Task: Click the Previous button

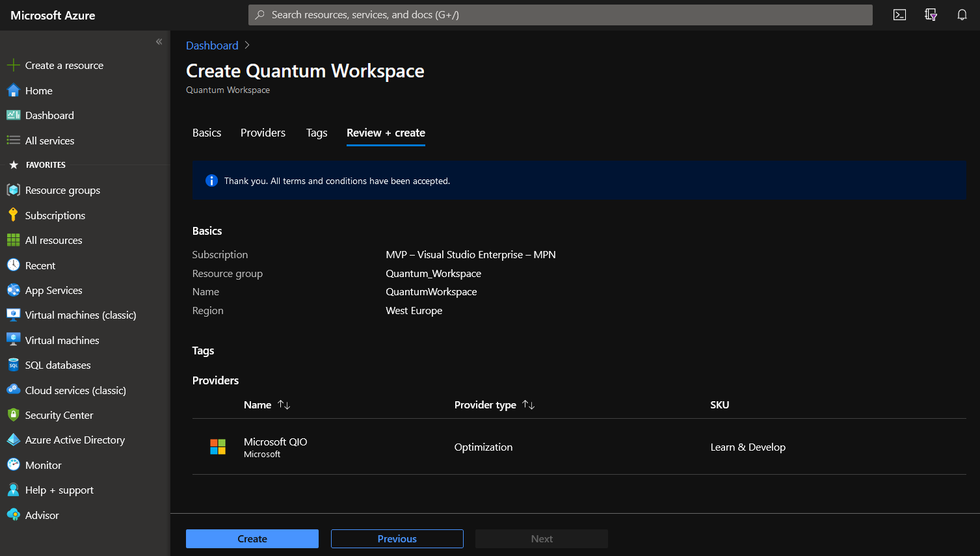Action: 397,538
